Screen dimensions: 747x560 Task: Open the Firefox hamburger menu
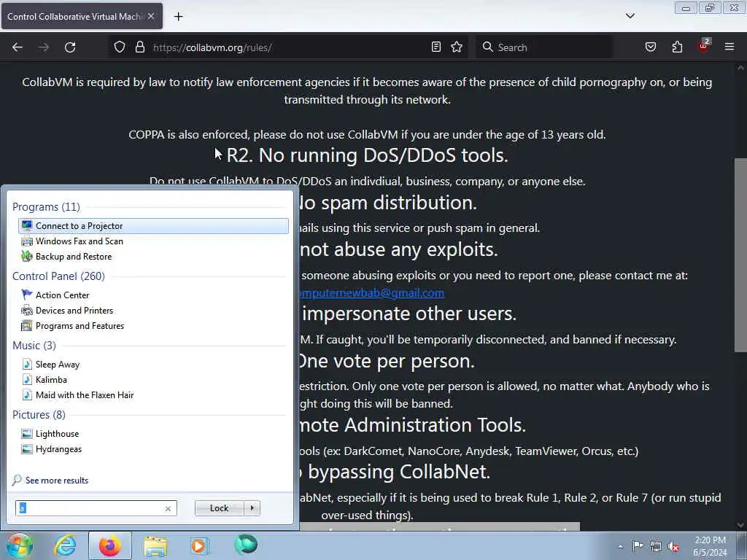pyautogui.click(x=729, y=47)
